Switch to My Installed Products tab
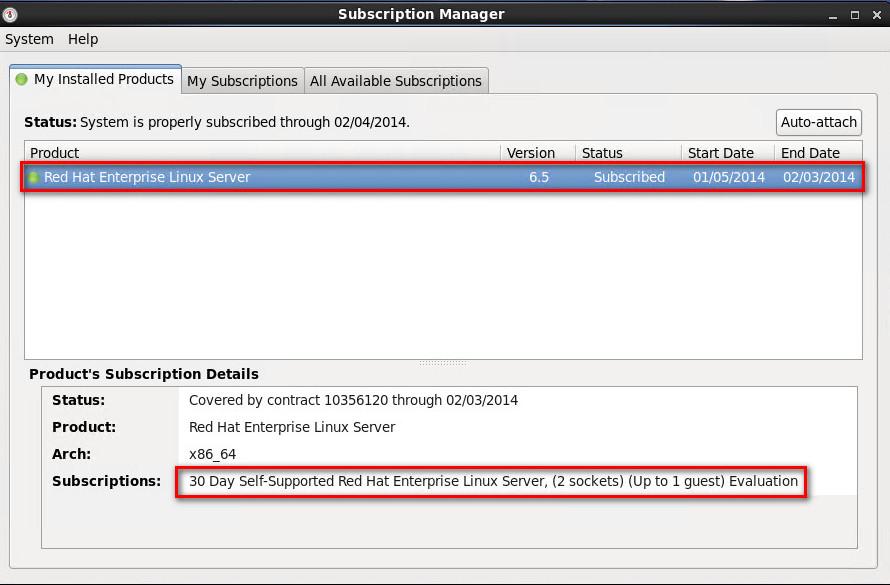 click(95, 79)
